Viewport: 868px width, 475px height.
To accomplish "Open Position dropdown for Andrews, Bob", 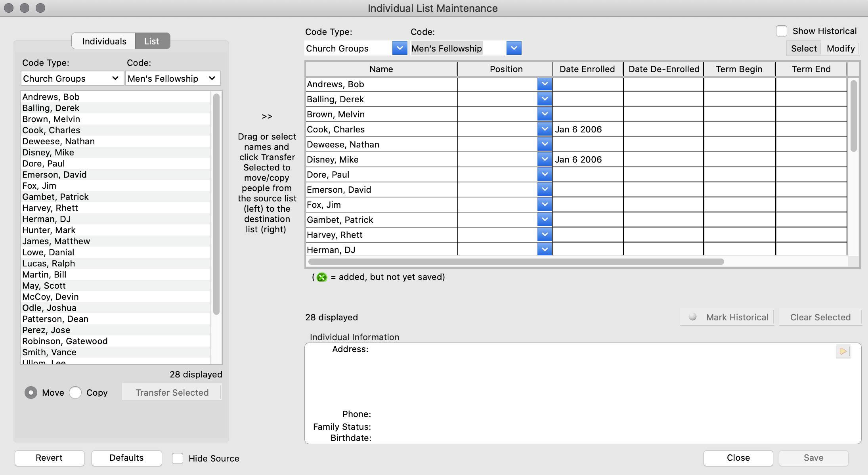I will click(x=545, y=84).
